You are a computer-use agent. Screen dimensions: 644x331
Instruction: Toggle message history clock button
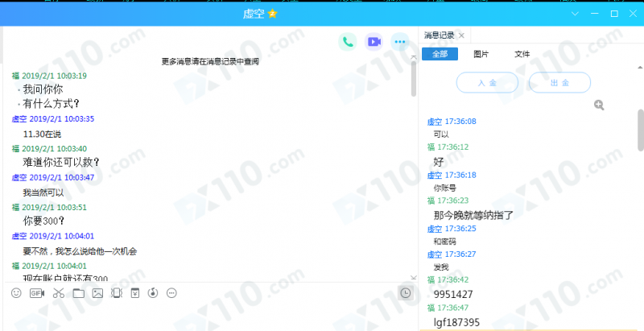tap(406, 293)
